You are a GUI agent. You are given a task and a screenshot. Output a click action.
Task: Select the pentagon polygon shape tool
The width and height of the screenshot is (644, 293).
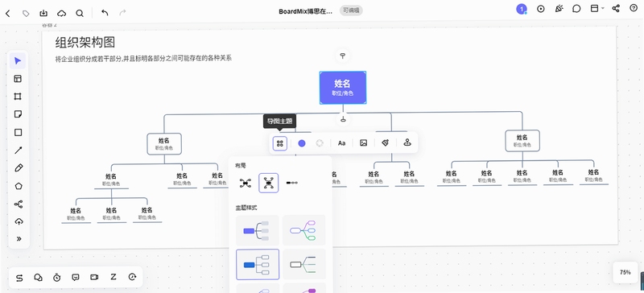point(18,186)
